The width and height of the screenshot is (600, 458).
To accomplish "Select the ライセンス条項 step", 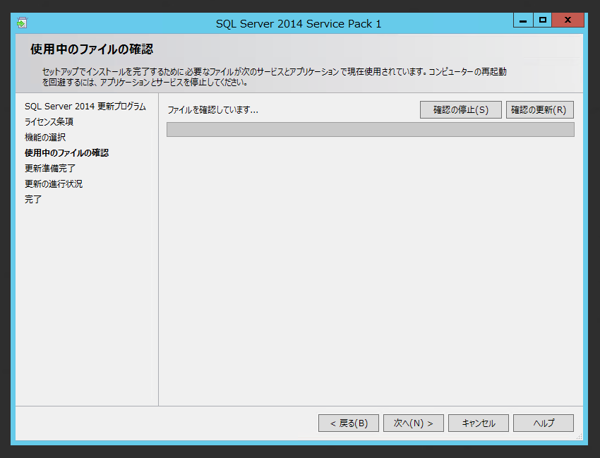I will [49, 122].
